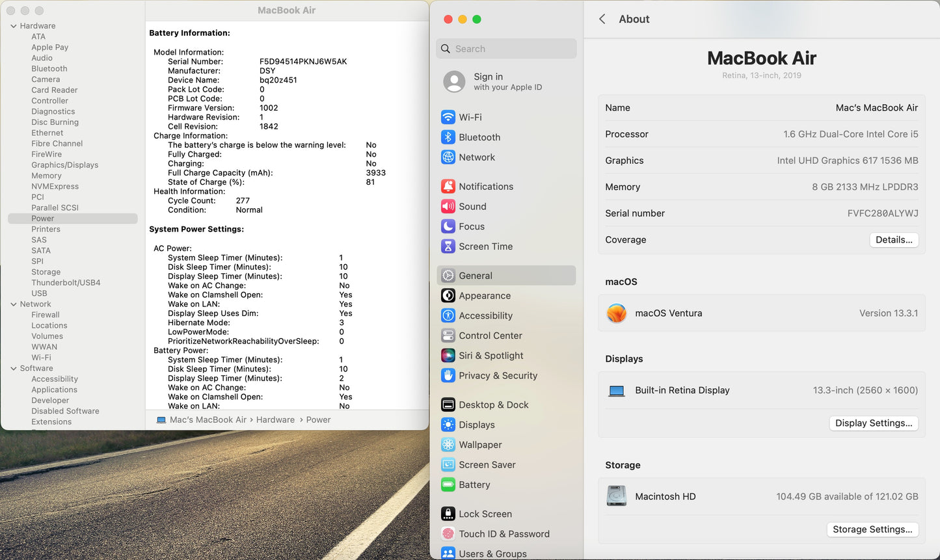Open Screen Time settings
The image size is (940, 560).
[484, 247]
